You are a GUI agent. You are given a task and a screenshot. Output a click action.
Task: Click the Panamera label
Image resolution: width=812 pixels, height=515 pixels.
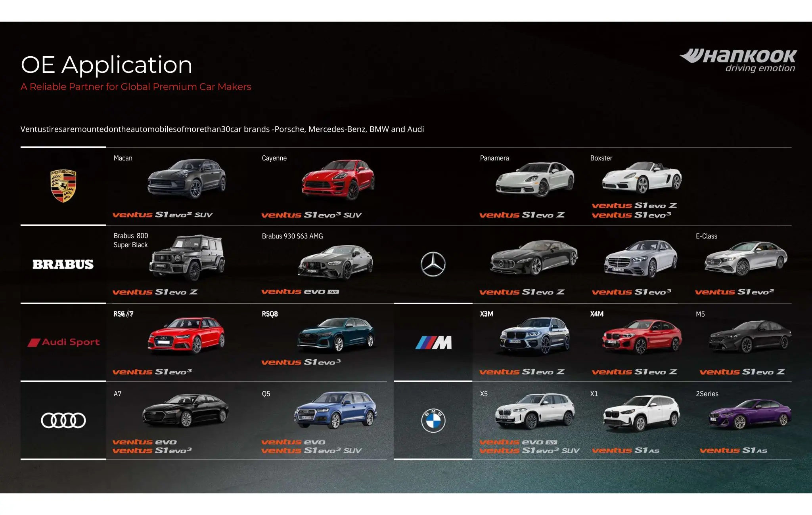(x=494, y=158)
